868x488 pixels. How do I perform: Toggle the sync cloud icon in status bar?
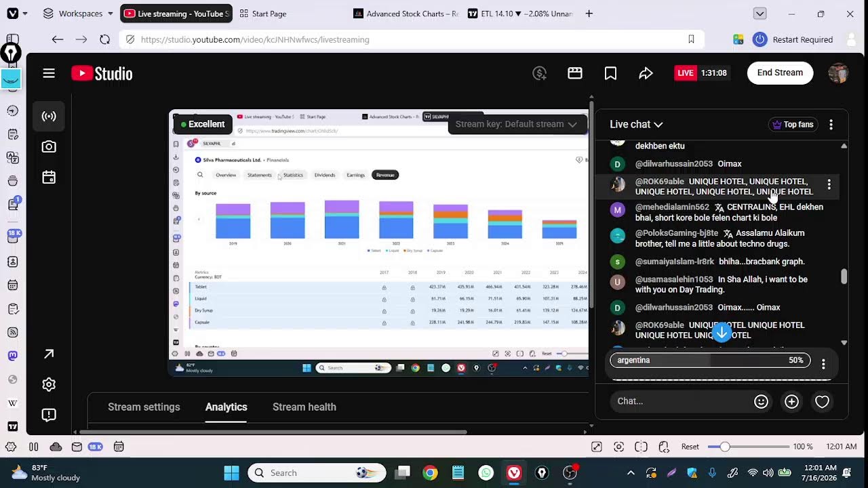[56, 447]
